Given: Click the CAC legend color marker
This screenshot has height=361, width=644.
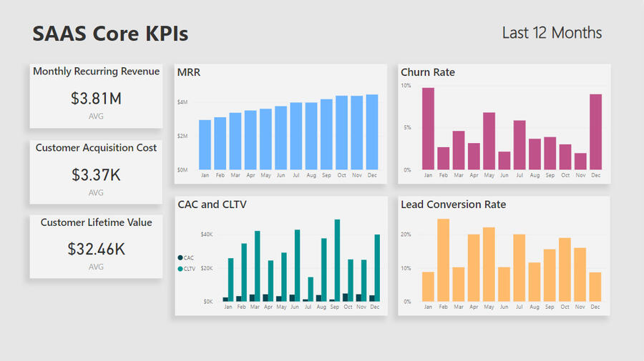Looking at the screenshot, I should click(180, 257).
